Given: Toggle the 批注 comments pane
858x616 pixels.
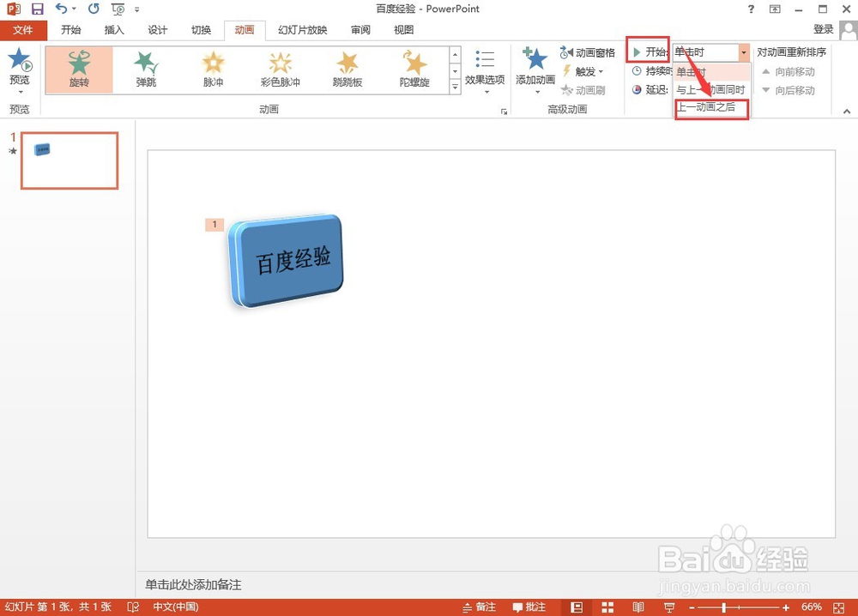Looking at the screenshot, I should [529, 607].
